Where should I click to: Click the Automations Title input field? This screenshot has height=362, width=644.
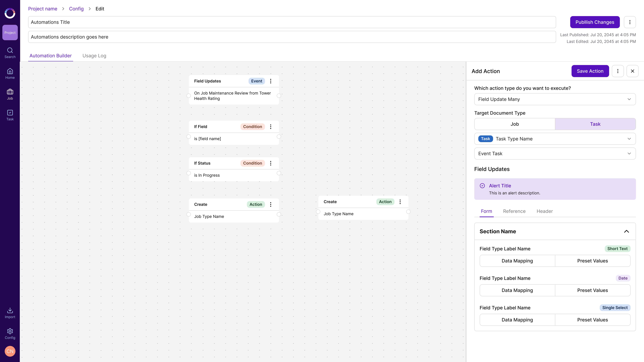click(x=292, y=22)
